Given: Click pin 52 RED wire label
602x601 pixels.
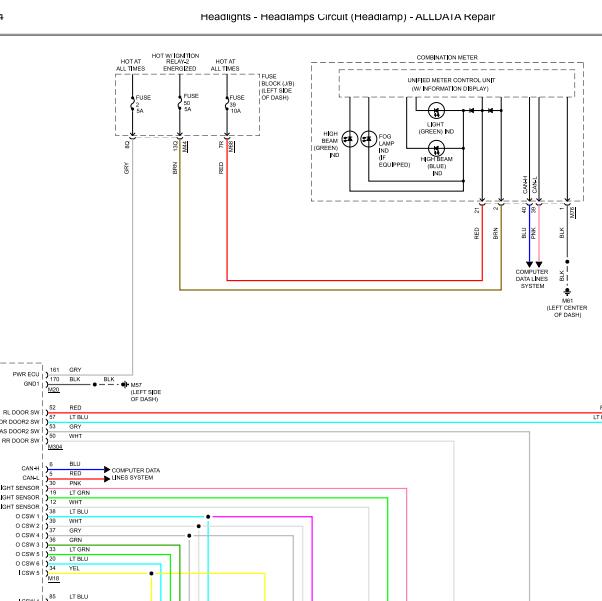Looking at the screenshot, I should [x=65, y=407].
